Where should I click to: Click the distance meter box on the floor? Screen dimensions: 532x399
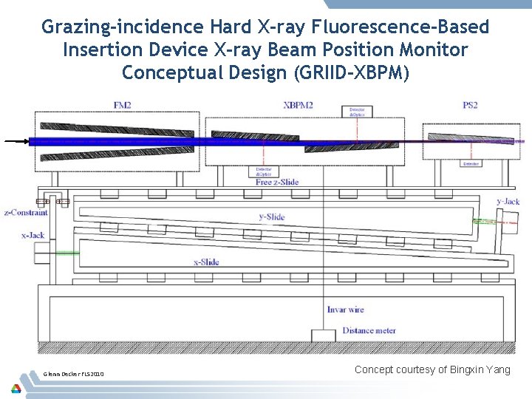324,335
